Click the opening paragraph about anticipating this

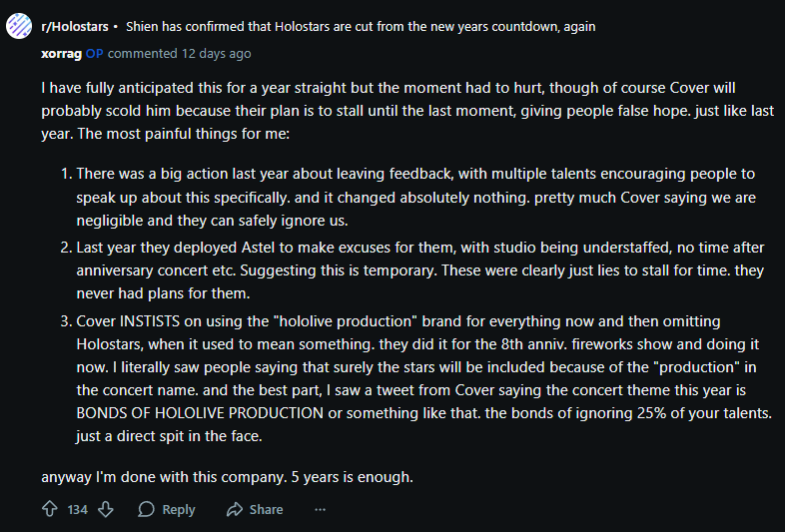(390, 110)
